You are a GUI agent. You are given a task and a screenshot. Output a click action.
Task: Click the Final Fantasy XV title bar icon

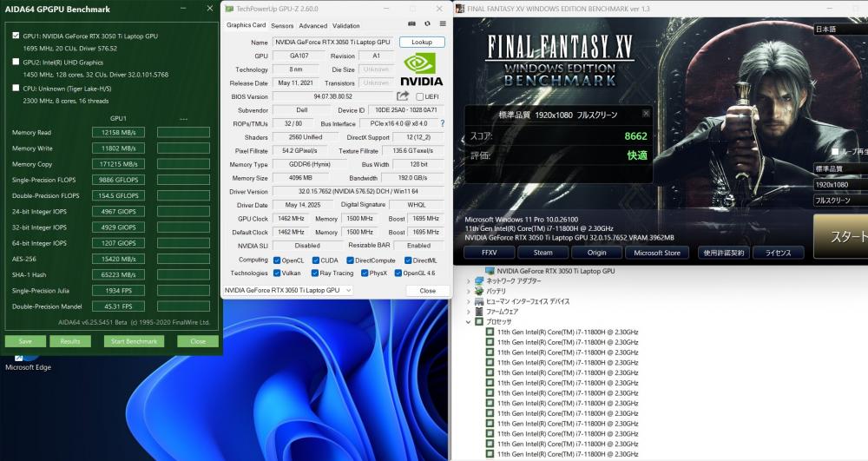[459, 9]
